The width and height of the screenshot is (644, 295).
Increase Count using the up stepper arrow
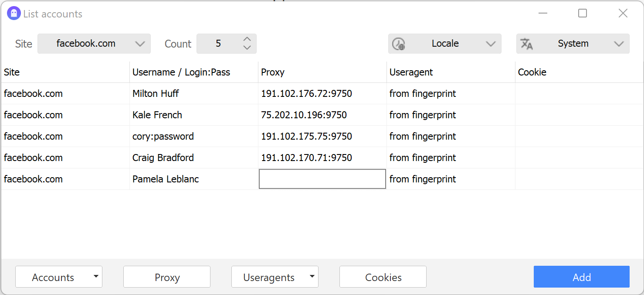pyautogui.click(x=247, y=40)
